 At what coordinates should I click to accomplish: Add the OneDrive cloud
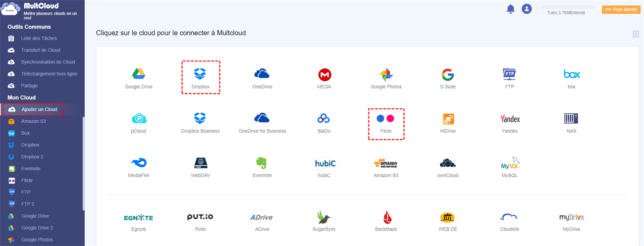point(262,74)
